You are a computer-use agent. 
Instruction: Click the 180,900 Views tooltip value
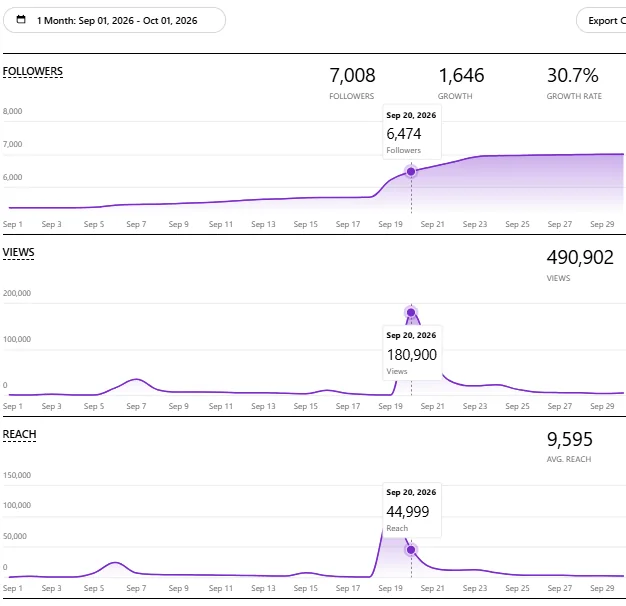[x=412, y=354]
